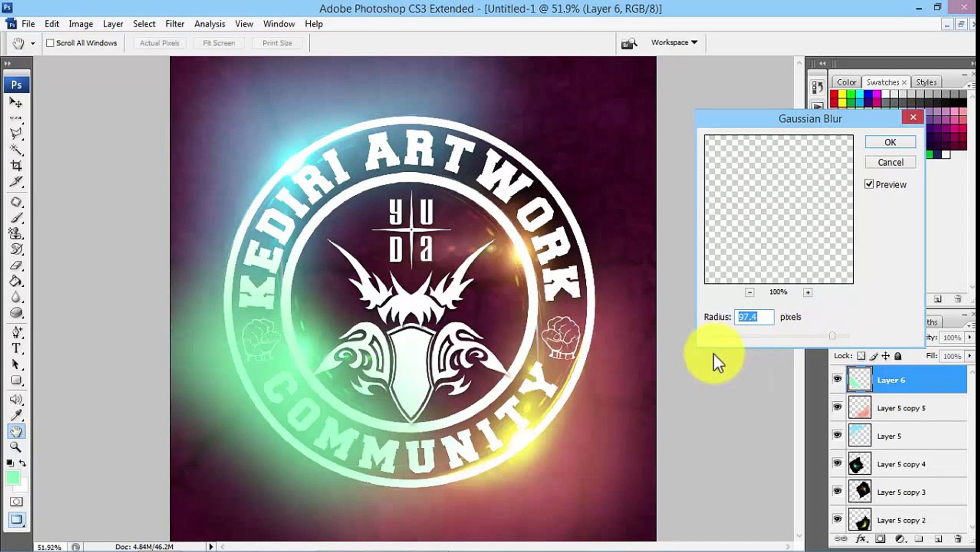Open the Filter menu
The image size is (980, 552).
click(175, 24)
